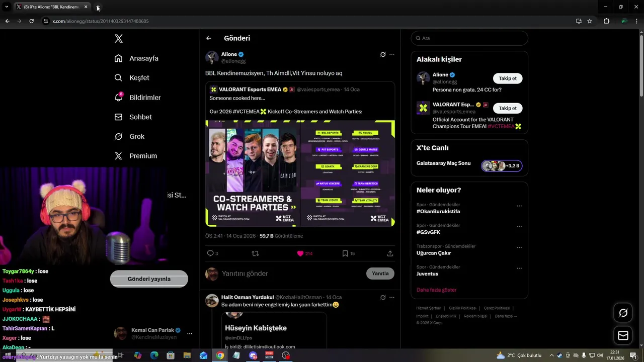Viewport: 644px width, 362px height.
Task: Open more options for #GSvGFK trend
Action: point(519,227)
